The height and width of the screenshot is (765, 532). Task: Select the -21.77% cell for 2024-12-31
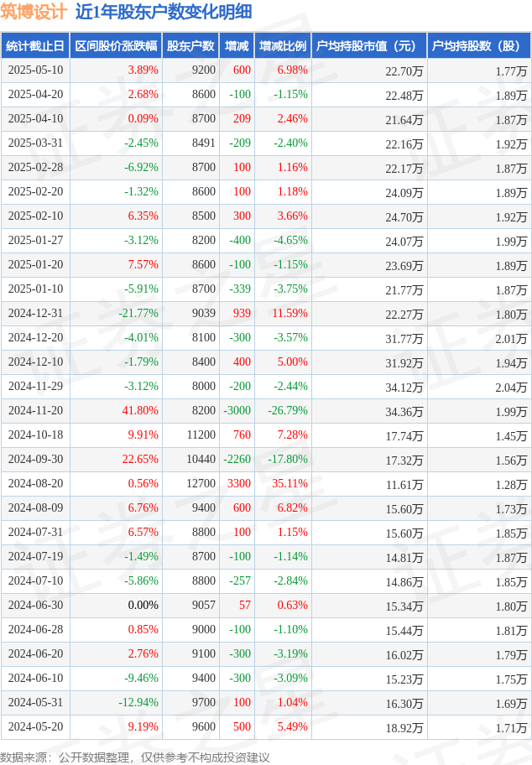pyautogui.click(x=138, y=313)
